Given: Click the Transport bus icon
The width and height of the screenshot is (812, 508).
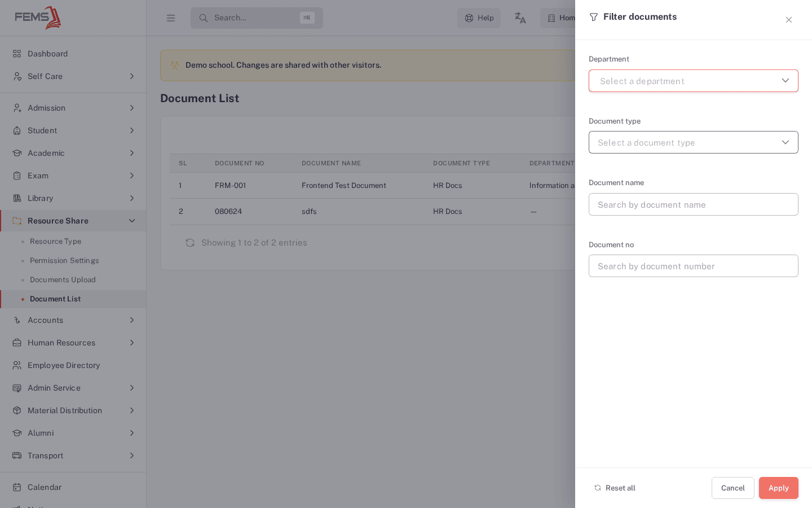Looking at the screenshot, I should coord(17,456).
